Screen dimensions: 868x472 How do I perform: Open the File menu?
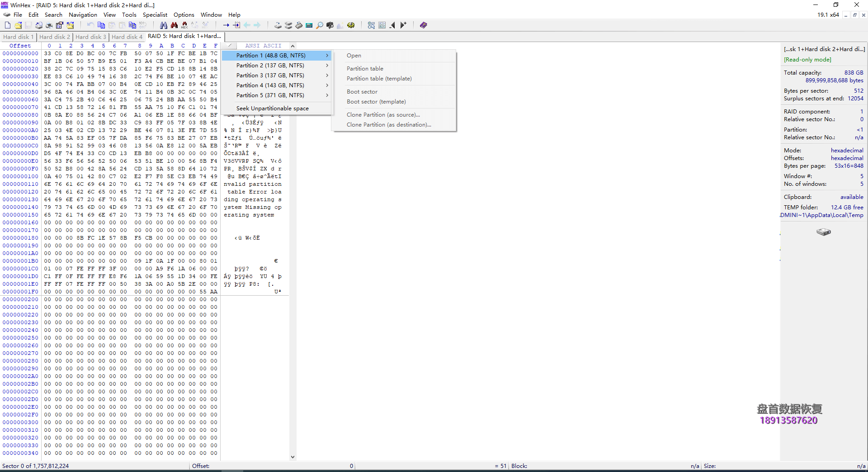click(18, 15)
